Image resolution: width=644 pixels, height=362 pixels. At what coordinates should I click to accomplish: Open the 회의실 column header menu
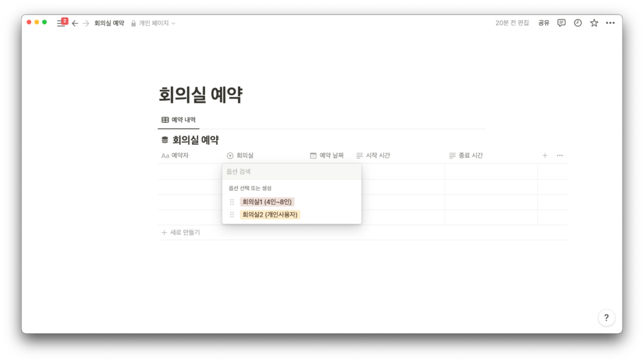pyautogui.click(x=244, y=156)
